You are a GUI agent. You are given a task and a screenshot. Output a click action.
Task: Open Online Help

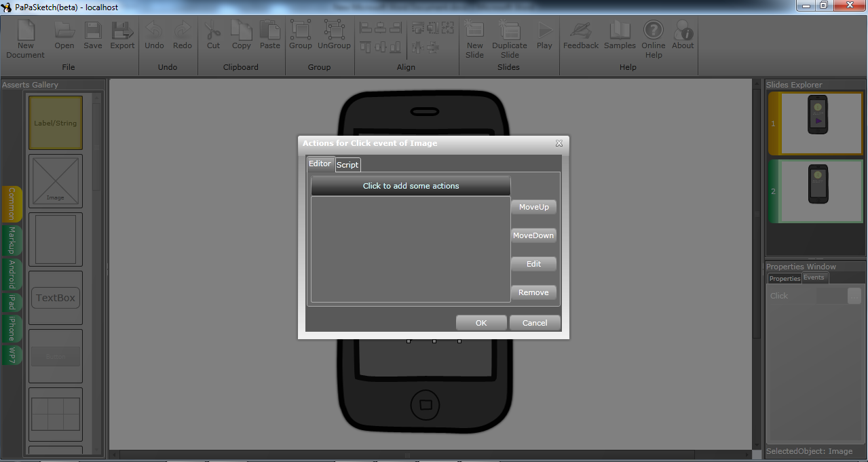[654, 39]
